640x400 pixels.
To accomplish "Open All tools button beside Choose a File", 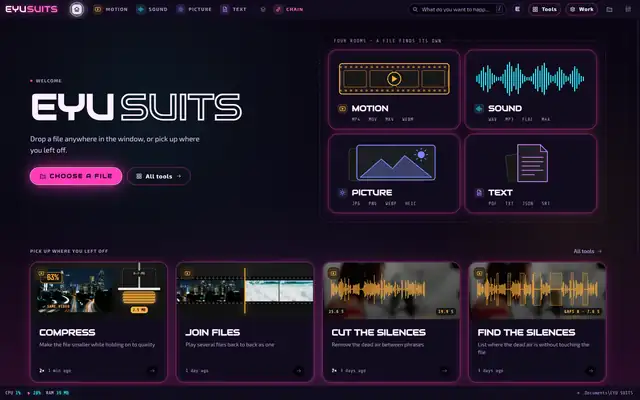I will (159, 176).
